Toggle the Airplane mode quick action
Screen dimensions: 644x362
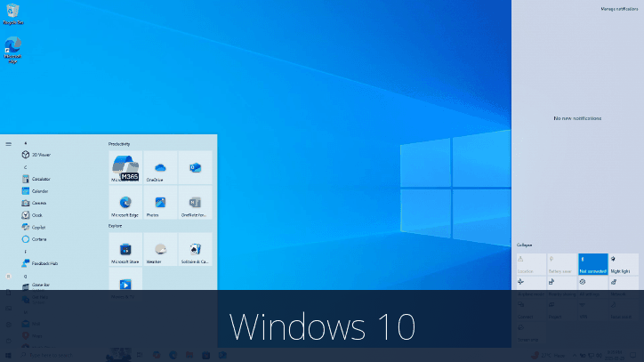point(531,286)
